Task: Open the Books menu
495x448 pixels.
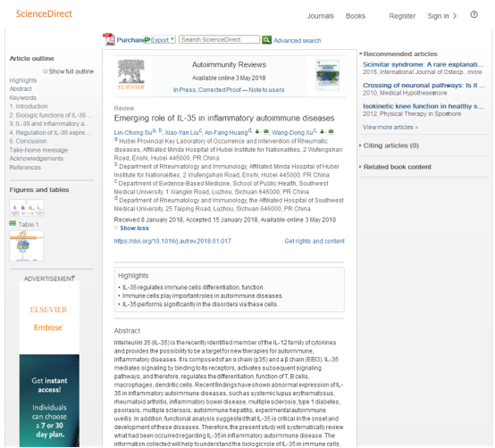Action: tap(355, 16)
